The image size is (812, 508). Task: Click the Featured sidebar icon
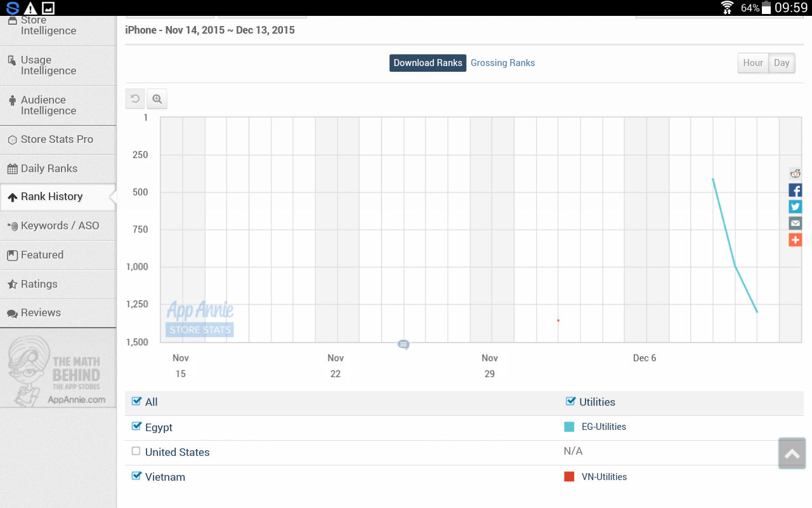click(x=12, y=255)
